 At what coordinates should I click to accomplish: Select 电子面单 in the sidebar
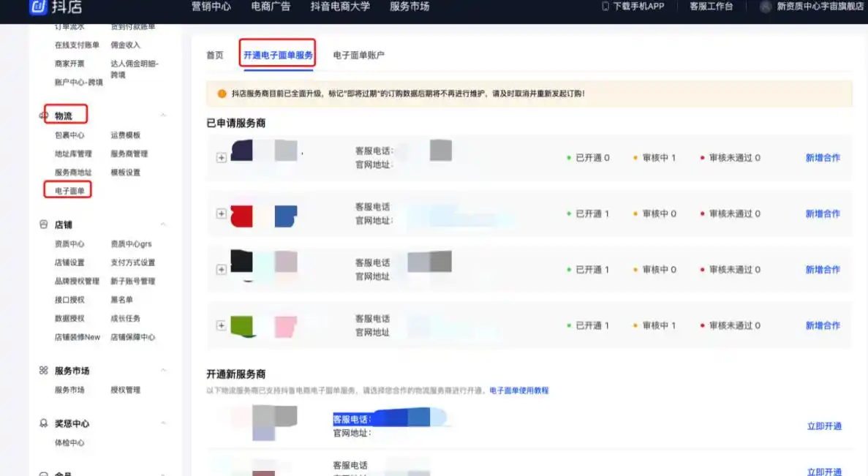(x=69, y=191)
